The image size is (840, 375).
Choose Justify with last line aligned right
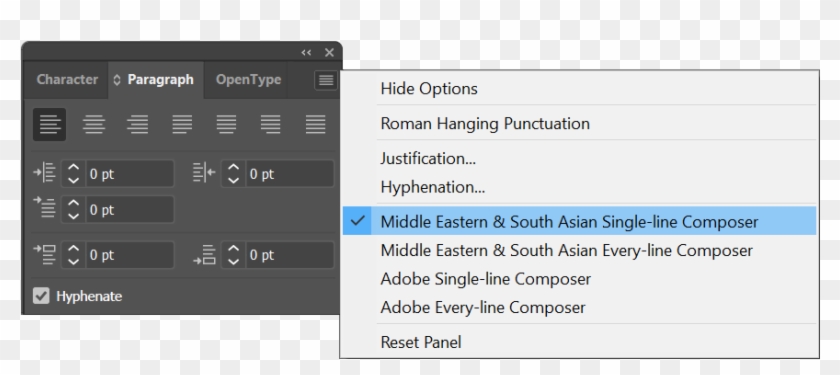coord(271,124)
